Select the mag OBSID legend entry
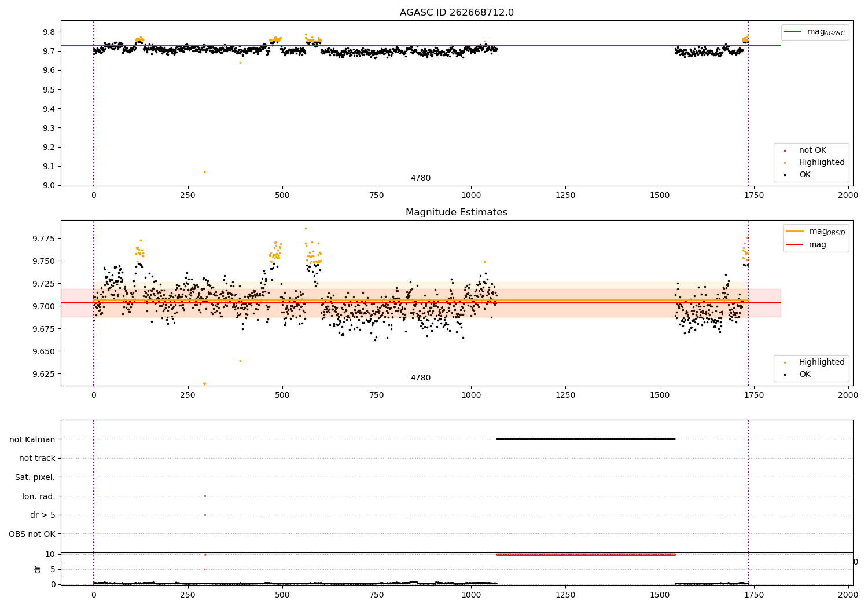The width and height of the screenshot is (868, 608). 816,232
